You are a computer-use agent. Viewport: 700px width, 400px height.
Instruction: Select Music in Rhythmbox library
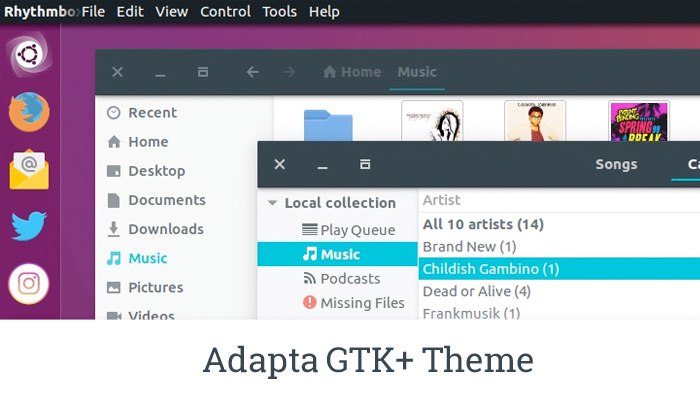pyautogui.click(x=338, y=254)
